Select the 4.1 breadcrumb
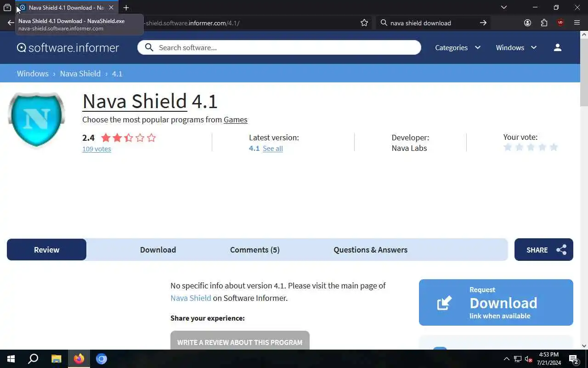Image resolution: width=588 pixels, height=368 pixels. tap(117, 74)
